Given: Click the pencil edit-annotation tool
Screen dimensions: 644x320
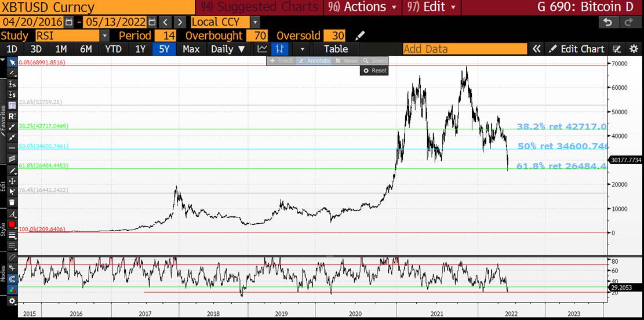Looking at the screenshot, I should click(12, 170).
